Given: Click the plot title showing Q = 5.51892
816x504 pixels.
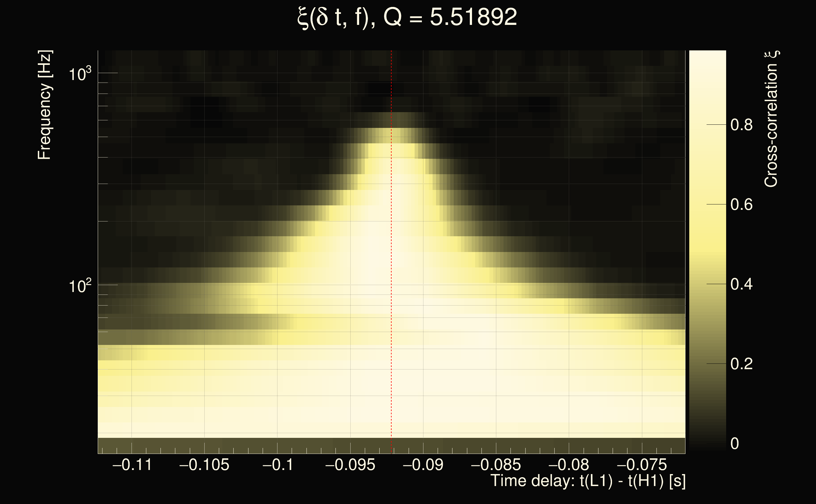Looking at the screenshot, I should 407,17.
